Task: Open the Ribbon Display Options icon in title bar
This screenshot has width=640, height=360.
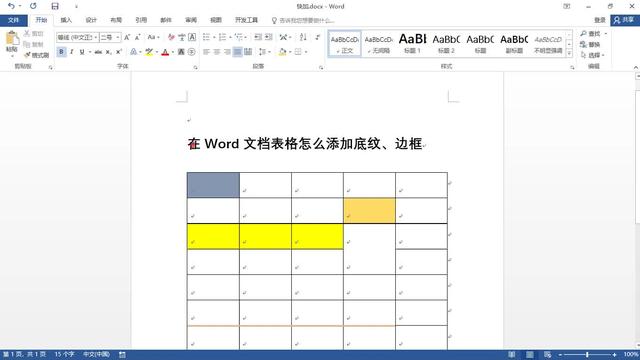Action: (x=567, y=6)
